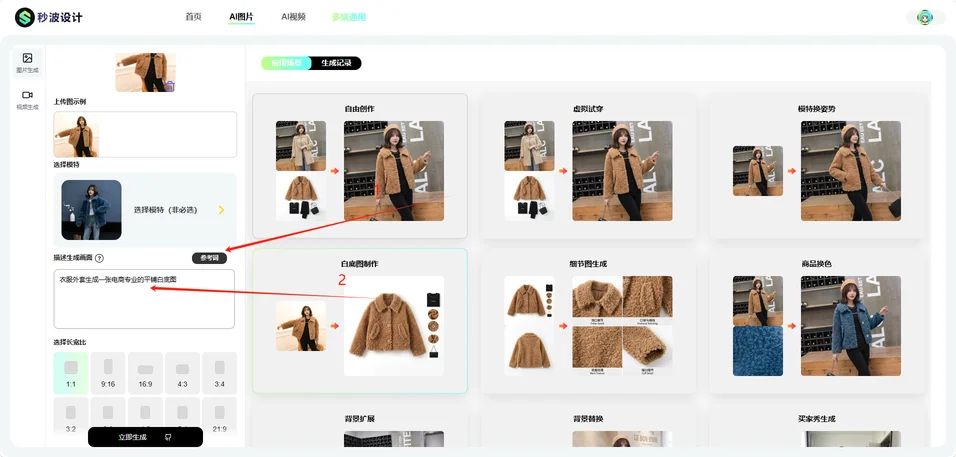Open the user avatar in top bar

(x=925, y=17)
